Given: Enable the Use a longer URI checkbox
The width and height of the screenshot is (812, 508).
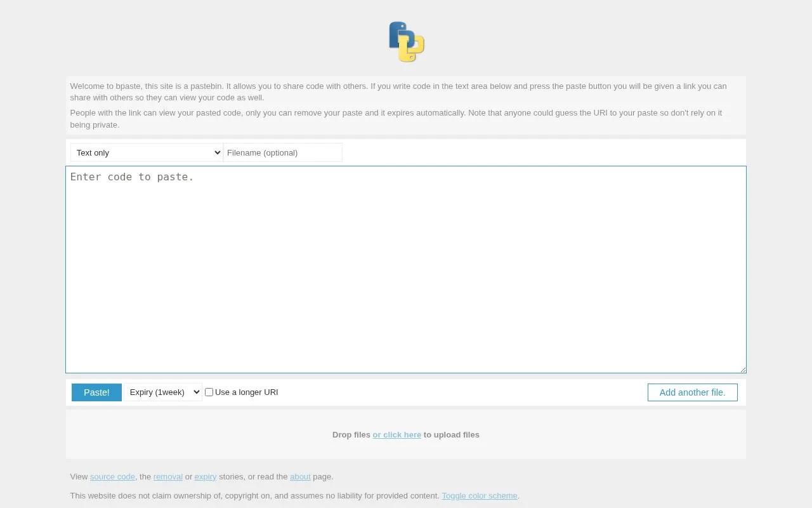Looking at the screenshot, I should (x=209, y=392).
